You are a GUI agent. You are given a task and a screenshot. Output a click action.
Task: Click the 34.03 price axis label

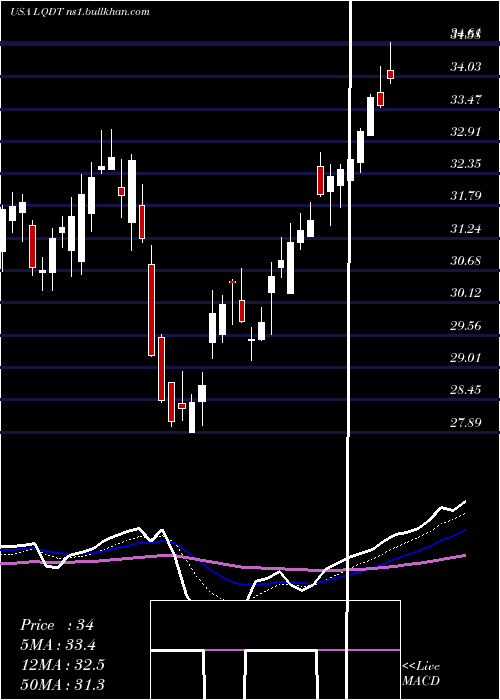[x=466, y=67]
